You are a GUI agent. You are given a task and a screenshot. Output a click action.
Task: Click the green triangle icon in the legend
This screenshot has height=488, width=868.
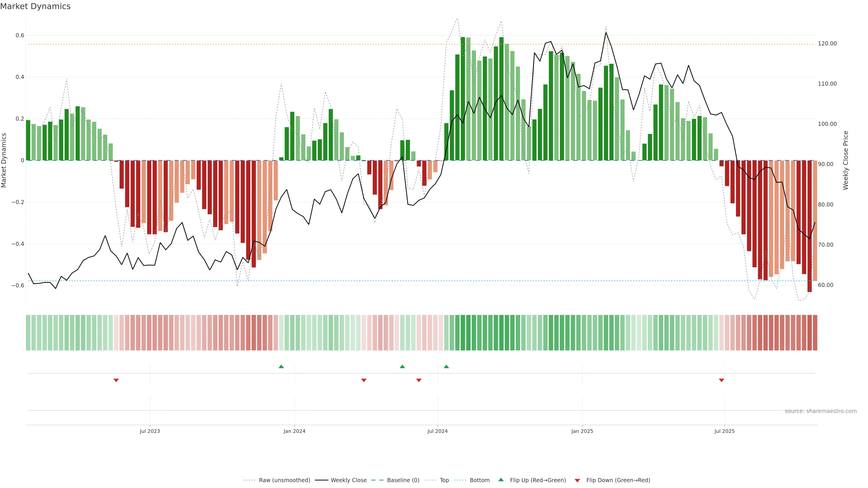(501, 480)
